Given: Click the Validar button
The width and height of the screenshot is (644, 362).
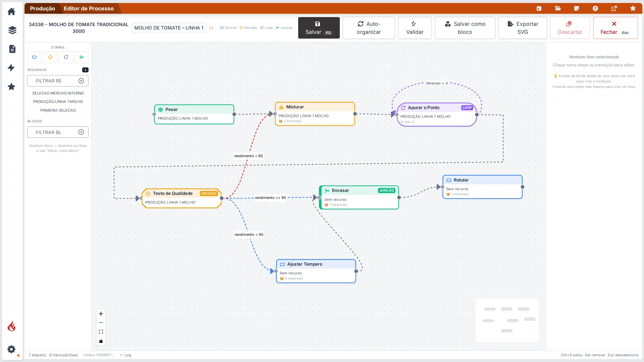Looking at the screenshot, I should [415, 28].
